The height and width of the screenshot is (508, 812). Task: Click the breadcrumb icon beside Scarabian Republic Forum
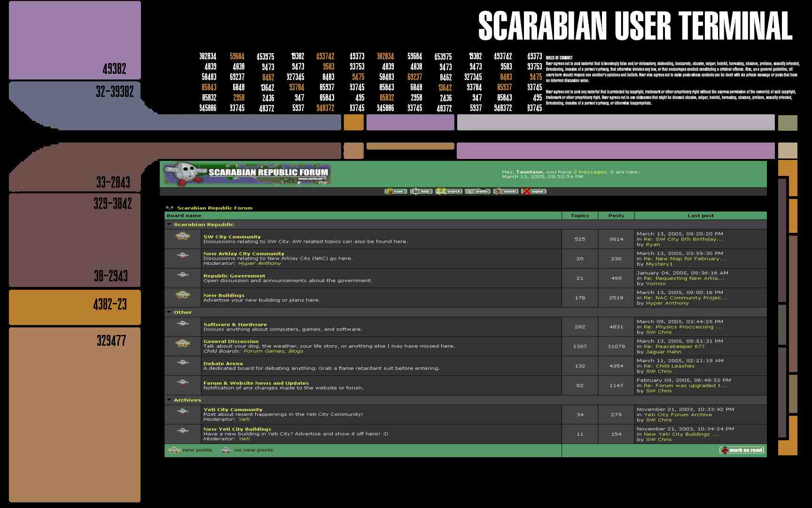point(170,208)
